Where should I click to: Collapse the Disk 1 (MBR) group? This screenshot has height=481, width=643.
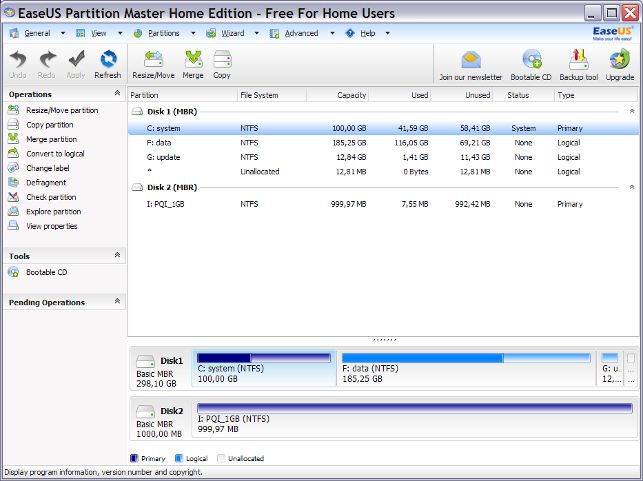632,111
